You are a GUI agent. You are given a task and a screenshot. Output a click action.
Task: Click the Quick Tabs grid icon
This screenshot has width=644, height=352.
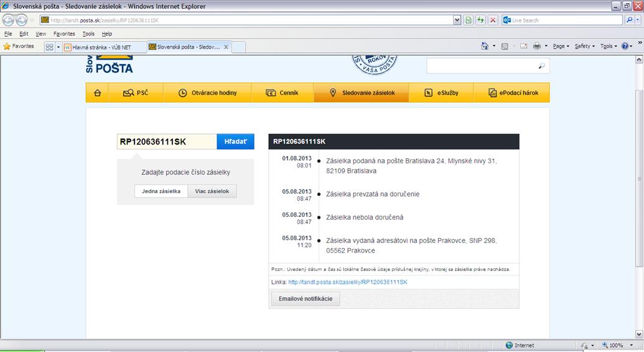(x=49, y=47)
